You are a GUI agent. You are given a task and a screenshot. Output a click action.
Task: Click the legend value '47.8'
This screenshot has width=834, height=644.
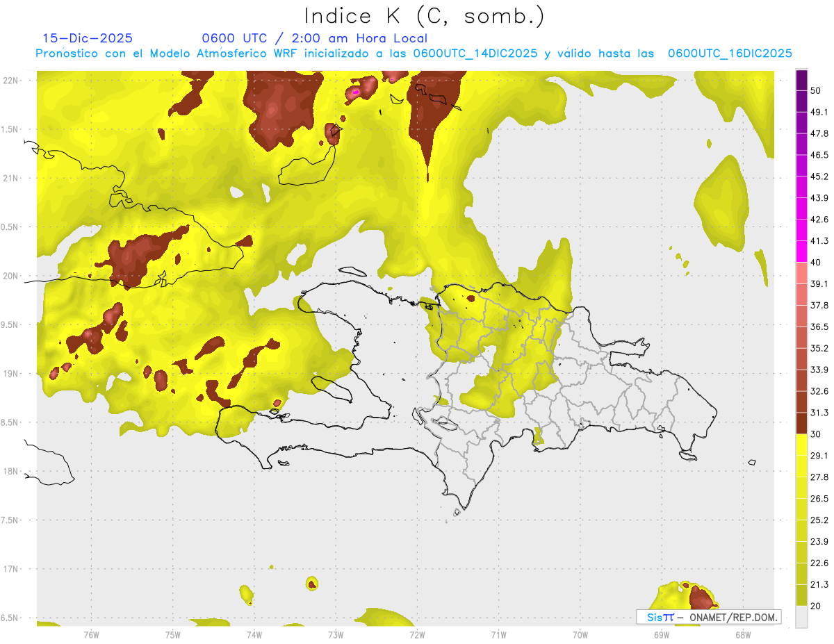[819, 133]
